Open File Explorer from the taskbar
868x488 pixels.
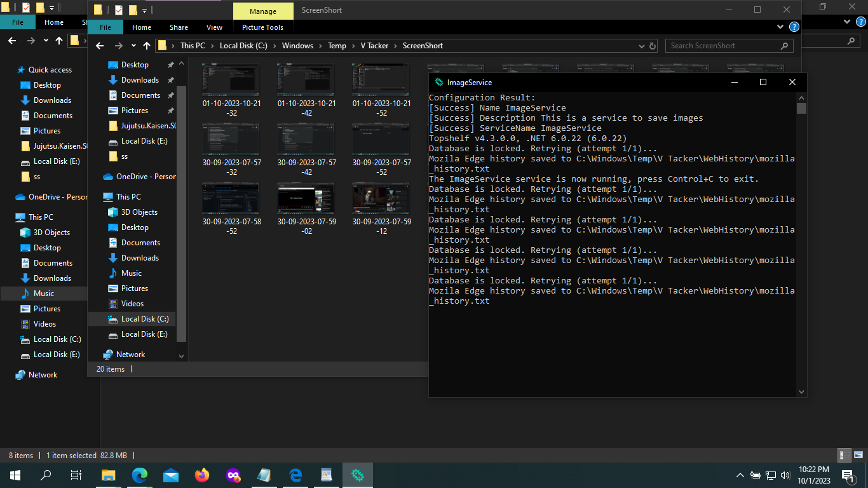click(108, 475)
